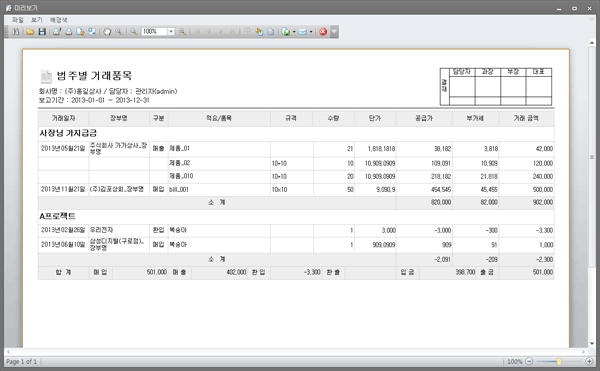
Task: Open the Watermark icon
Action: tap(271, 32)
